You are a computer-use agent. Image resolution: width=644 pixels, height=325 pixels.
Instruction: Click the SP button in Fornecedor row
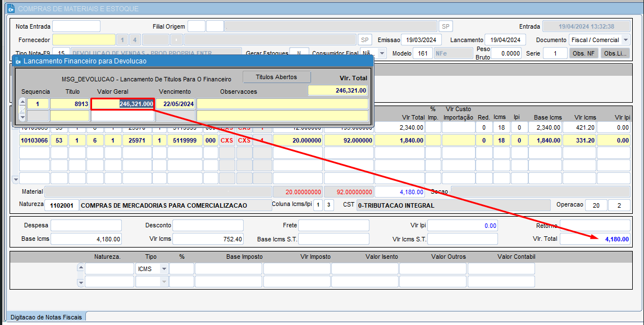[365, 40]
